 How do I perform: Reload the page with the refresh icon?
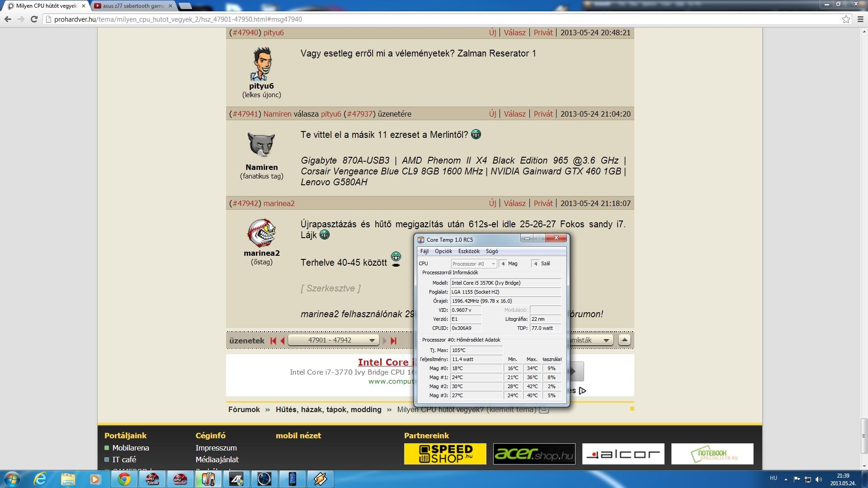pos(34,19)
